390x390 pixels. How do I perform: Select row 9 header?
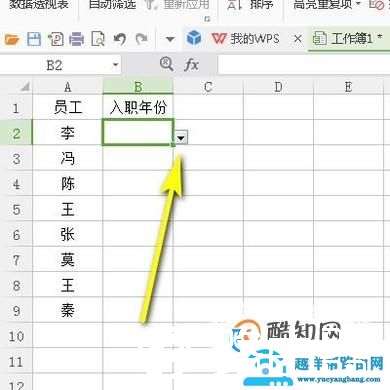(x=16, y=310)
